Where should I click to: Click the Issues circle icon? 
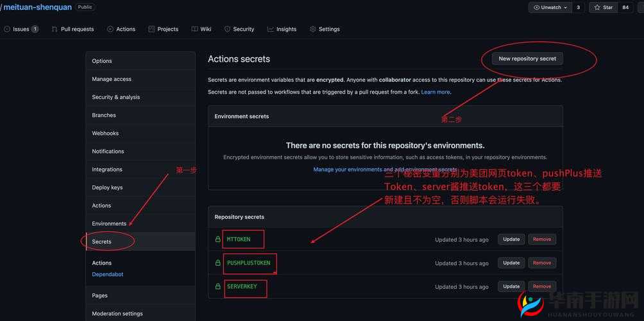7,29
